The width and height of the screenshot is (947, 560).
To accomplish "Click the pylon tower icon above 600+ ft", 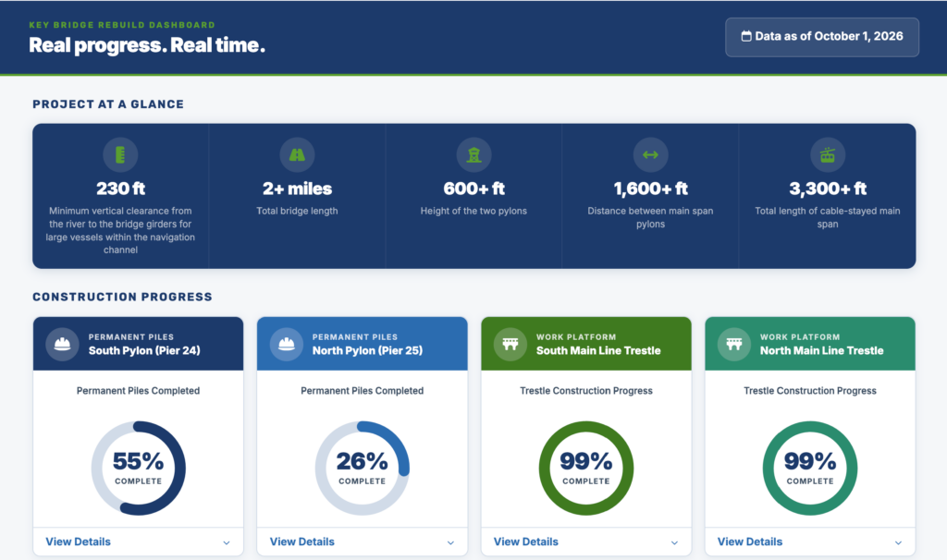I will (474, 155).
